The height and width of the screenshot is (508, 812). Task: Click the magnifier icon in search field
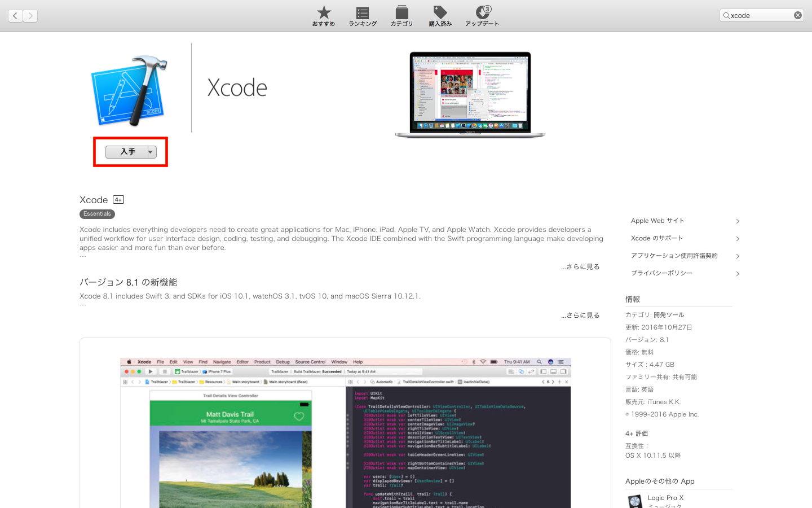(x=726, y=15)
